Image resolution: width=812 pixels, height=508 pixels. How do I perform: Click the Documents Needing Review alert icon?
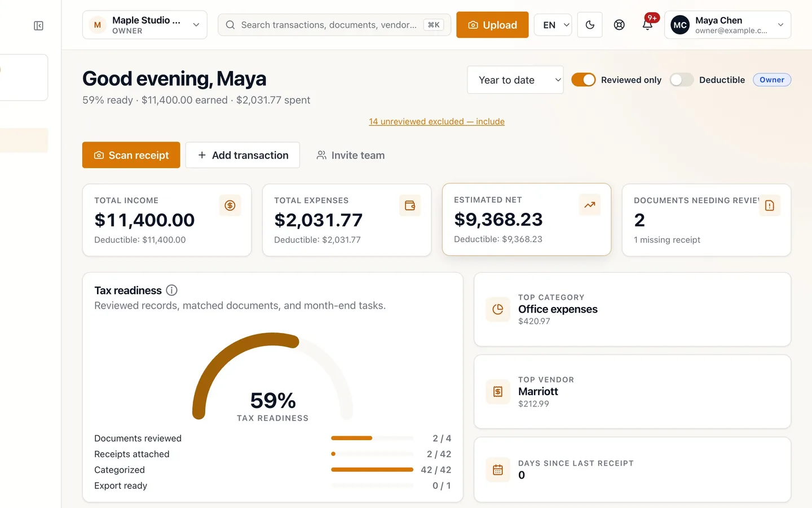pos(770,205)
